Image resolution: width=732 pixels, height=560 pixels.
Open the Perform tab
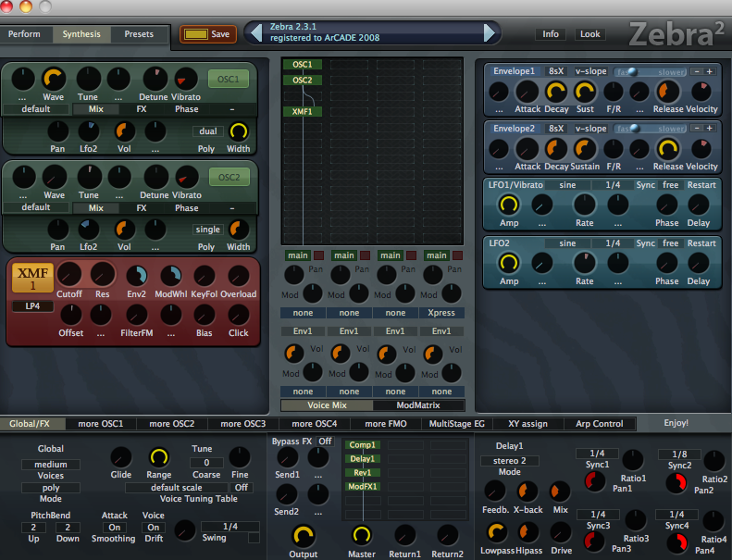[x=25, y=34]
